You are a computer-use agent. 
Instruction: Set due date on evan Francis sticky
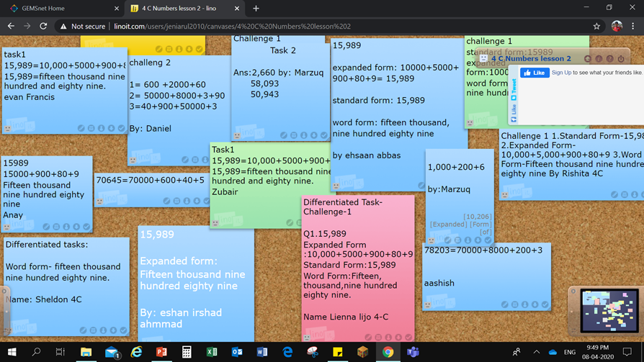pos(91,129)
